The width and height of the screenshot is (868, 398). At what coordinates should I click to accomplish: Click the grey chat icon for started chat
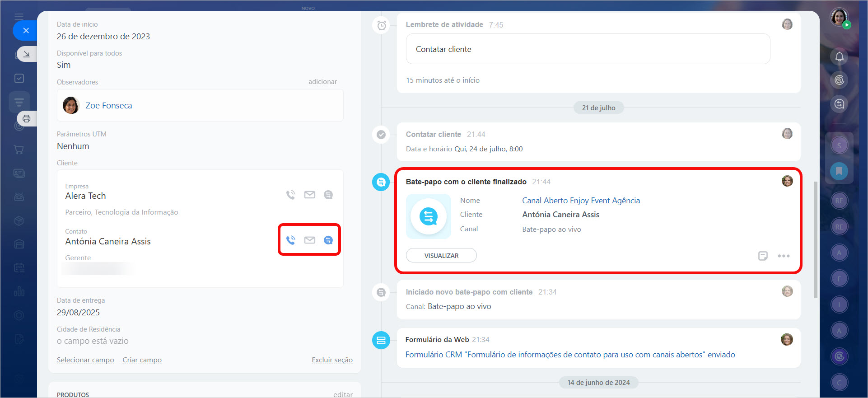pyautogui.click(x=381, y=292)
